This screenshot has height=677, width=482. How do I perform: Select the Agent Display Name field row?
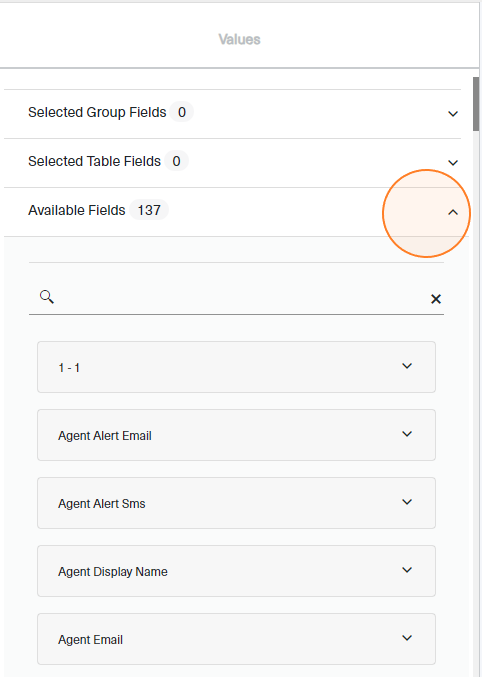[x=236, y=571]
